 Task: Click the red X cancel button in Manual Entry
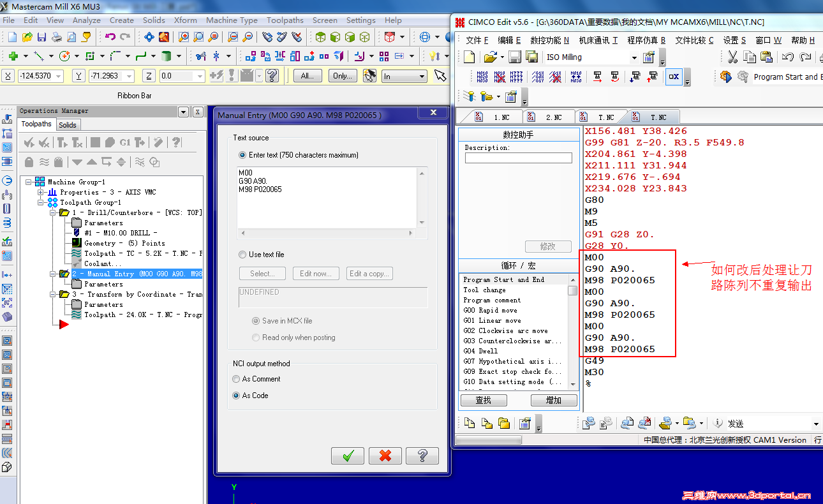pyautogui.click(x=385, y=456)
